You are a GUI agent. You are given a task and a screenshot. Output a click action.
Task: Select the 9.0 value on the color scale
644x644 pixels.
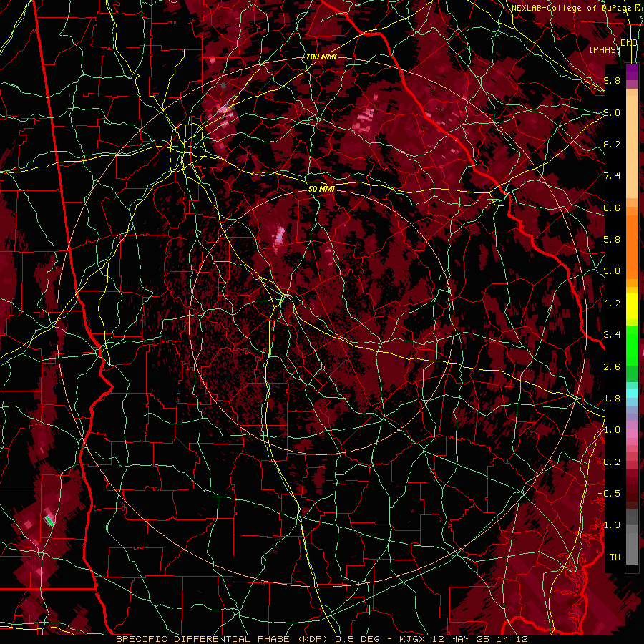(x=612, y=112)
